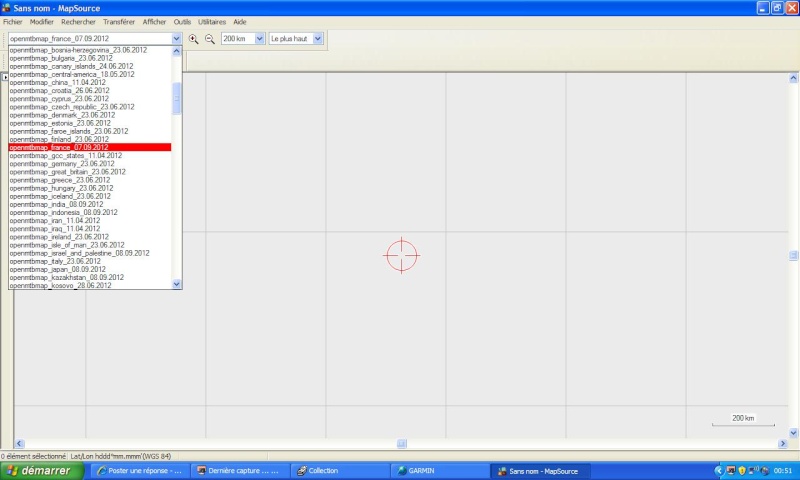This screenshot has width=800, height=480.
Task: Expand hidden system tray icons arrow
Action: (719, 471)
